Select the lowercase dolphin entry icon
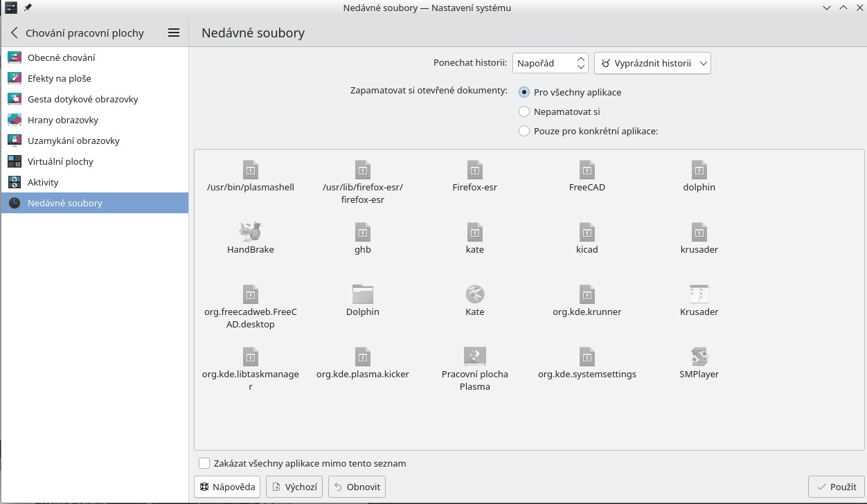This screenshot has height=504, width=867. tap(699, 169)
